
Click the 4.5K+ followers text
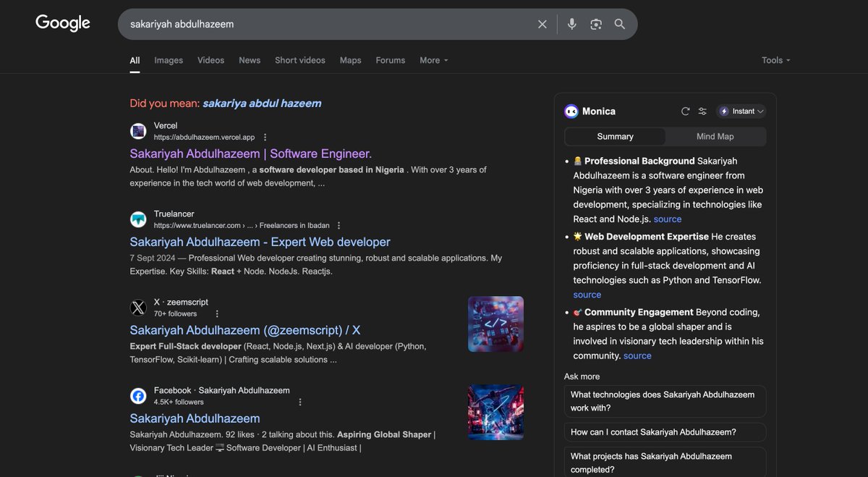coord(179,402)
